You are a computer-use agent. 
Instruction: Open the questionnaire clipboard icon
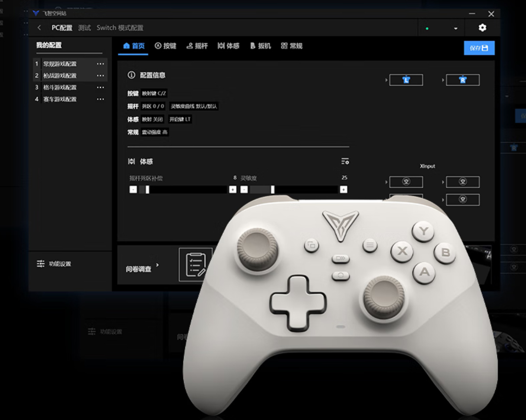click(196, 265)
